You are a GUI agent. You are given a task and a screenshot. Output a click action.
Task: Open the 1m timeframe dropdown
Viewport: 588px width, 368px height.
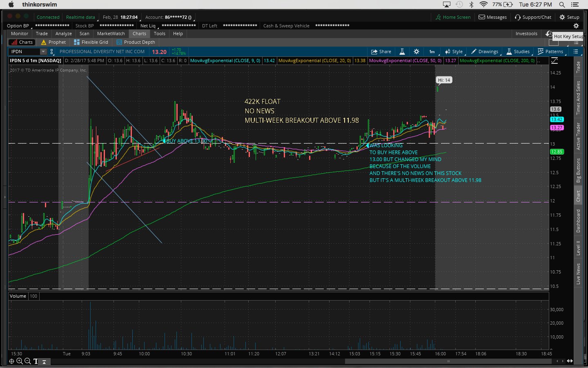coord(432,52)
